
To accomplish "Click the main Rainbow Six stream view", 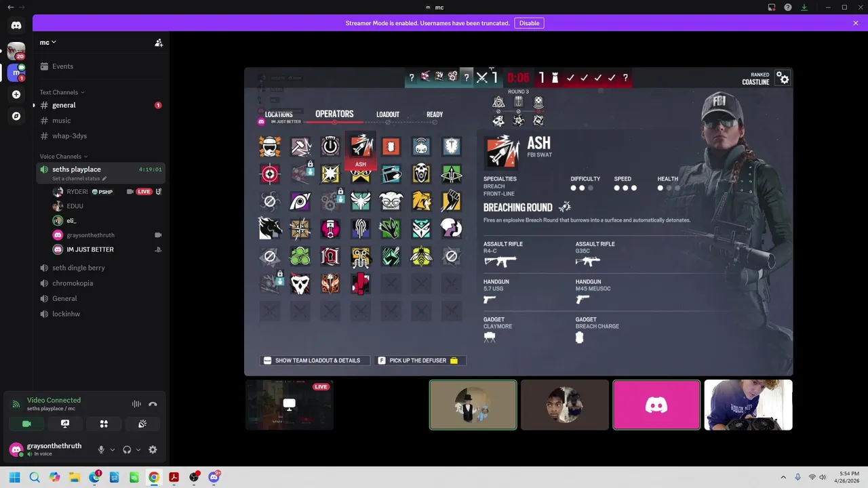I will [x=518, y=221].
